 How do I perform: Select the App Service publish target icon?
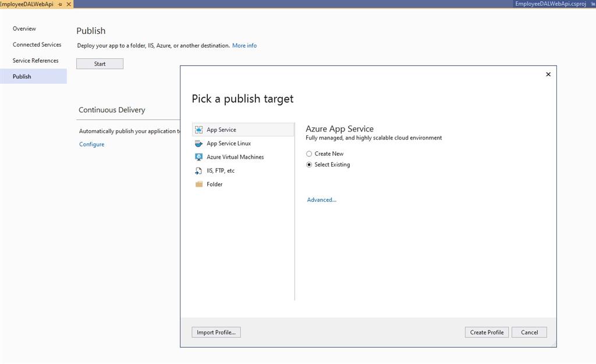pyautogui.click(x=198, y=129)
